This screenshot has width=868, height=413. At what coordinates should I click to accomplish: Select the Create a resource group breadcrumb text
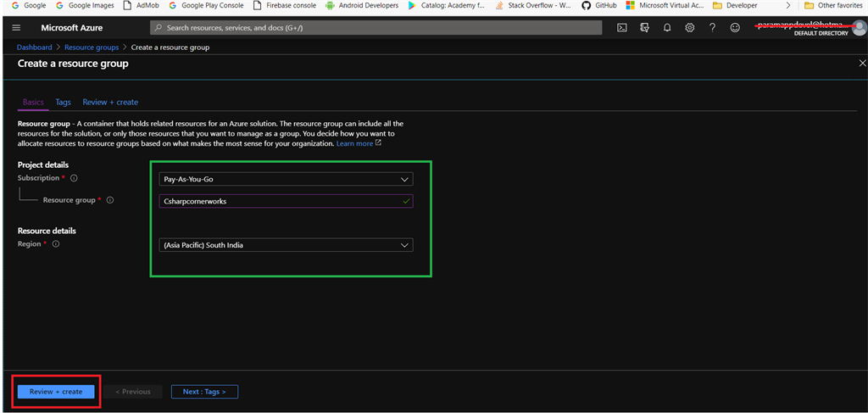tap(170, 47)
